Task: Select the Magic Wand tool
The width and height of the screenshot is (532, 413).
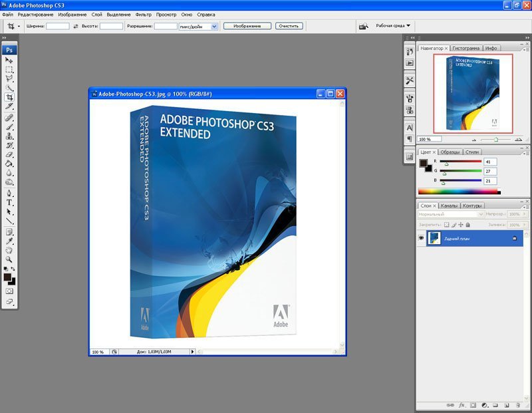Action: [9, 88]
